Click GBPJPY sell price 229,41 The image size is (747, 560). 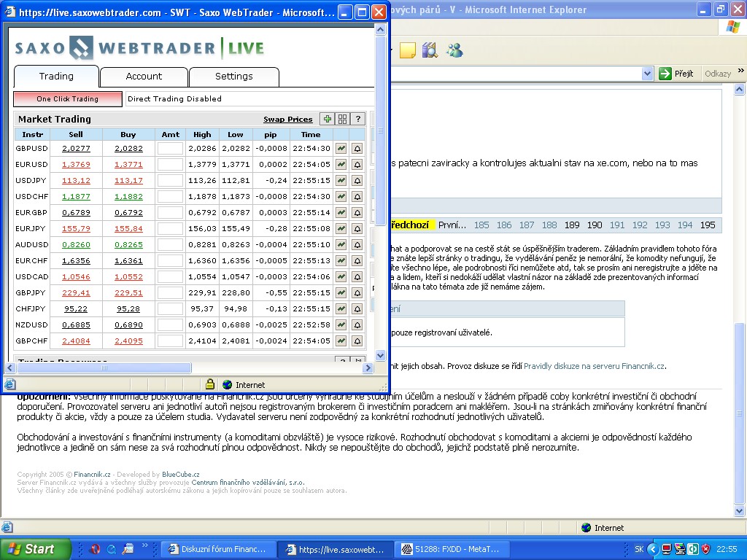(x=76, y=293)
